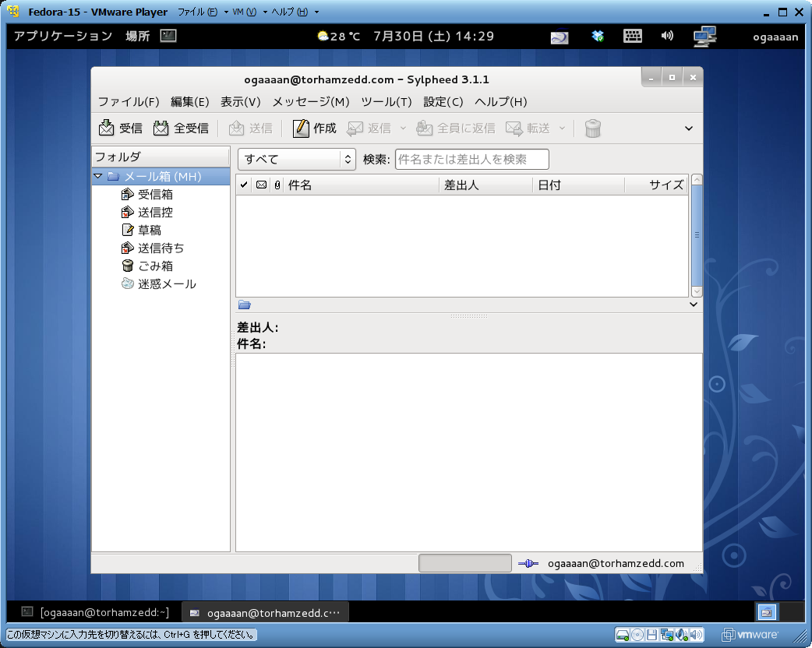The height and width of the screenshot is (648, 812).
Task: Sort by the envelope status column header
Action: [x=262, y=185]
